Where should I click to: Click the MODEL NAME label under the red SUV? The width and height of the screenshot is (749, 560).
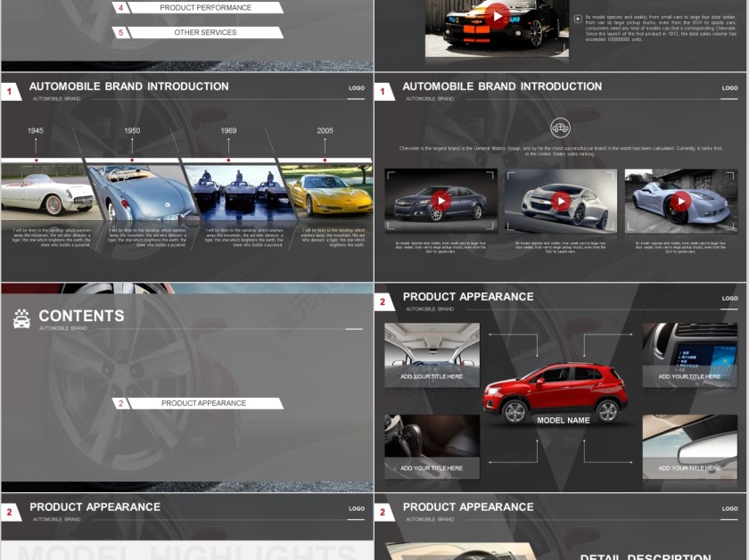[563, 420]
